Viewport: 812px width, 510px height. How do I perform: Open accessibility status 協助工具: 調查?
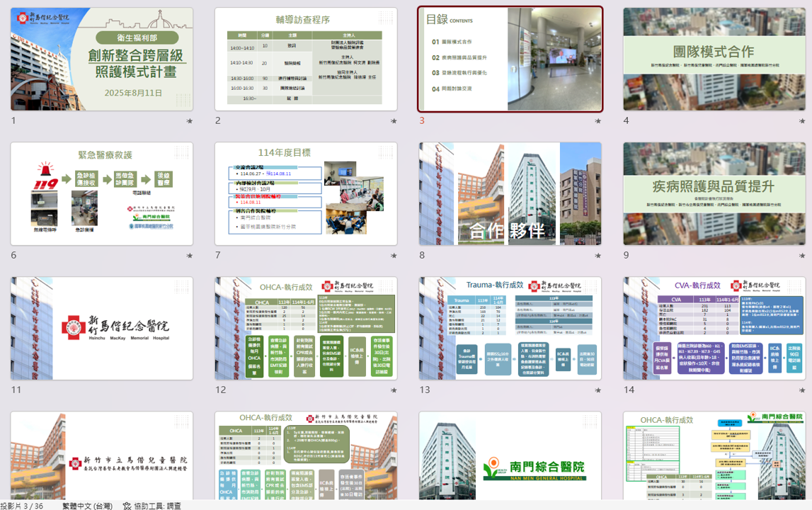tap(152, 506)
